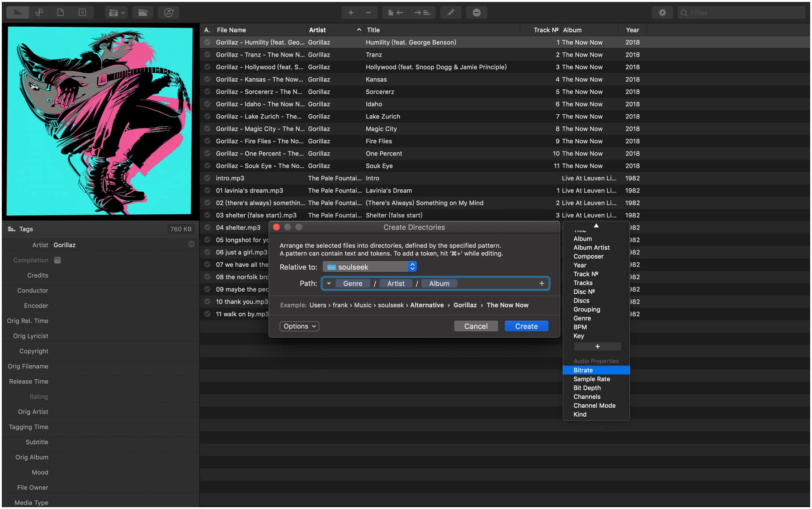This screenshot has width=812, height=509.
Task: Select the Tranz track row
Action: click(x=504, y=55)
